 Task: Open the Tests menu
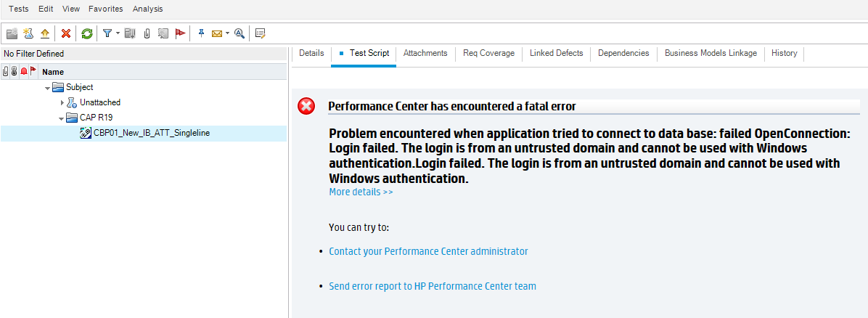(19, 9)
